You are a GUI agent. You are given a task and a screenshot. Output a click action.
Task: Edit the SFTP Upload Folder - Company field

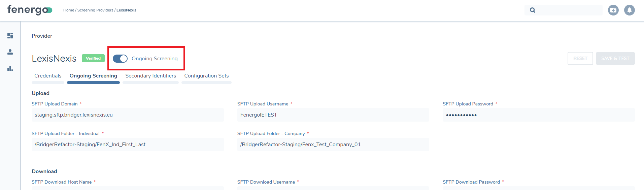tap(333, 145)
